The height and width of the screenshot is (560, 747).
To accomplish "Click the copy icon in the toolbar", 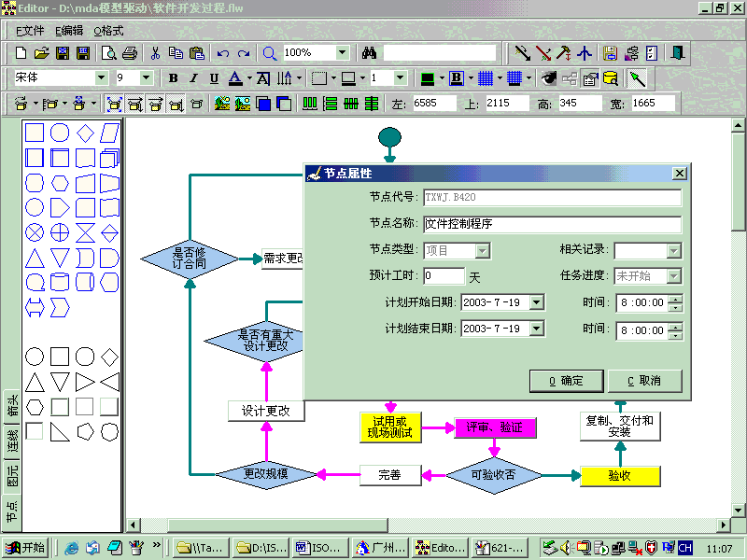I will (176, 53).
